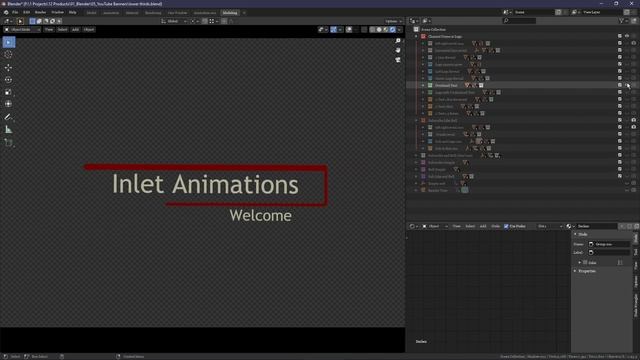Select the Select Box tool
Viewport: 640px width, 360px height.
pyautogui.click(x=9, y=42)
